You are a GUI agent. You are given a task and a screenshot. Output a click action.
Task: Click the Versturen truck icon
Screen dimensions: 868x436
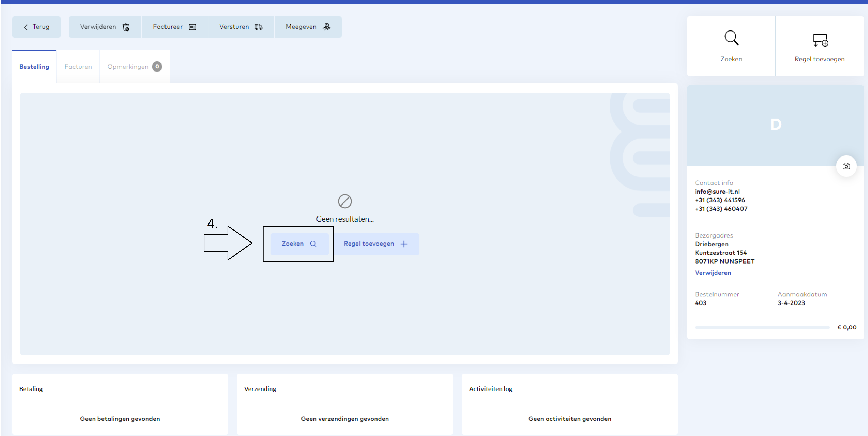(x=258, y=27)
